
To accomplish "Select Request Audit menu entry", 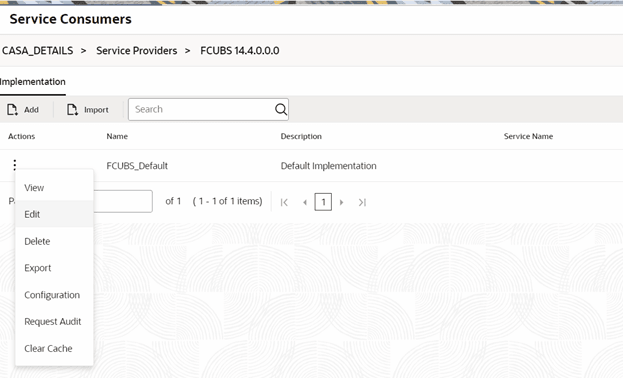I will pyautogui.click(x=54, y=322).
